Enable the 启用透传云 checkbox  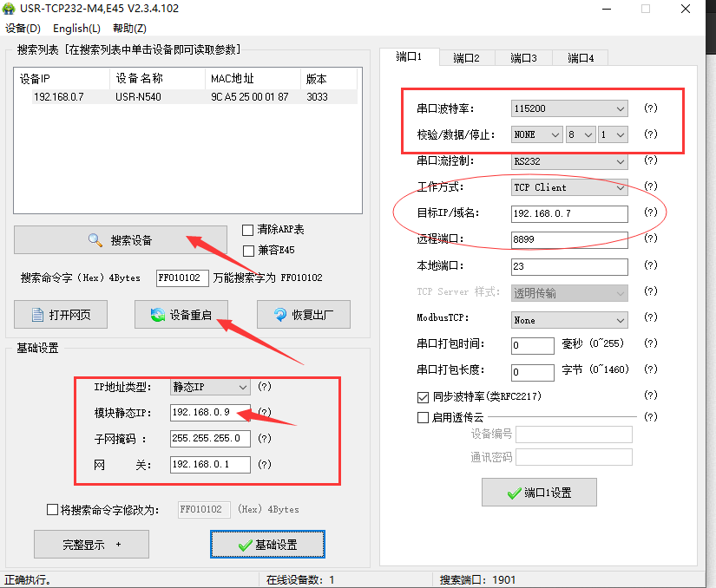tap(424, 417)
